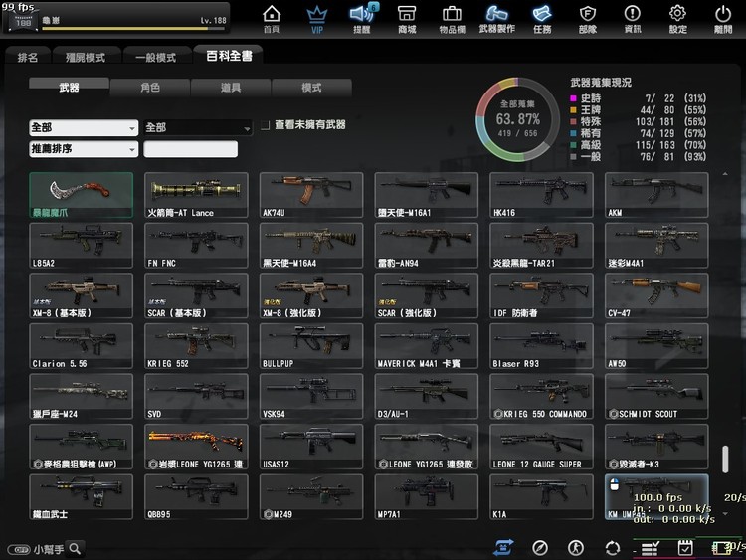Click the scroll up arrow of weapon list
This screenshot has width=746, height=560.
(725, 174)
